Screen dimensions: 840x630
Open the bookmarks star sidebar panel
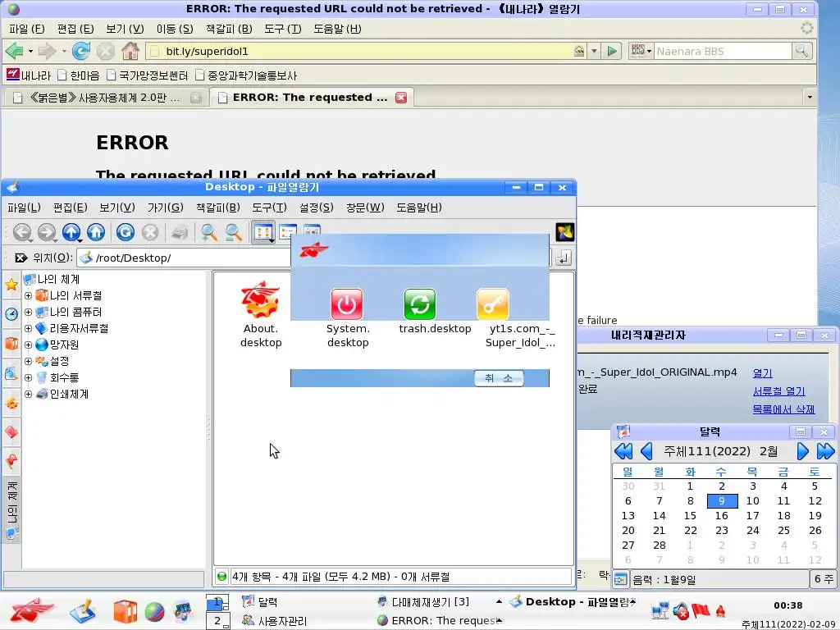pyautogui.click(x=11, y=285)
